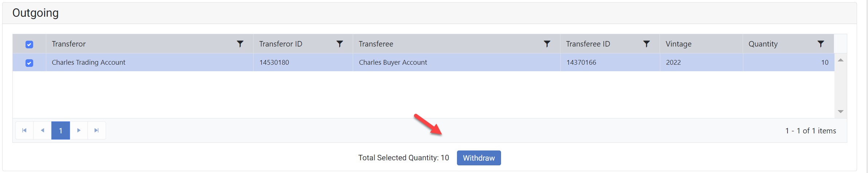Screen dimensions: 868x173
Task: Open the Quantity column filter
Action: click(x=821, y=44)
